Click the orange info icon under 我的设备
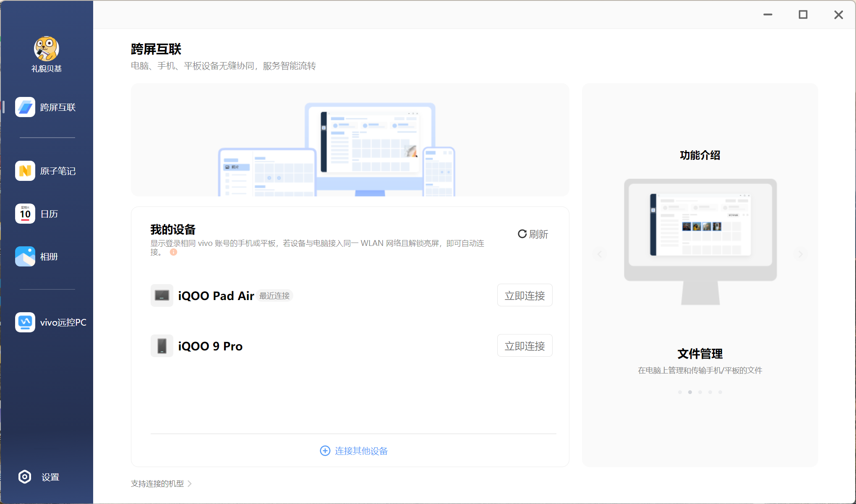Screen dimensions: 856x504 tap(173, 252)
